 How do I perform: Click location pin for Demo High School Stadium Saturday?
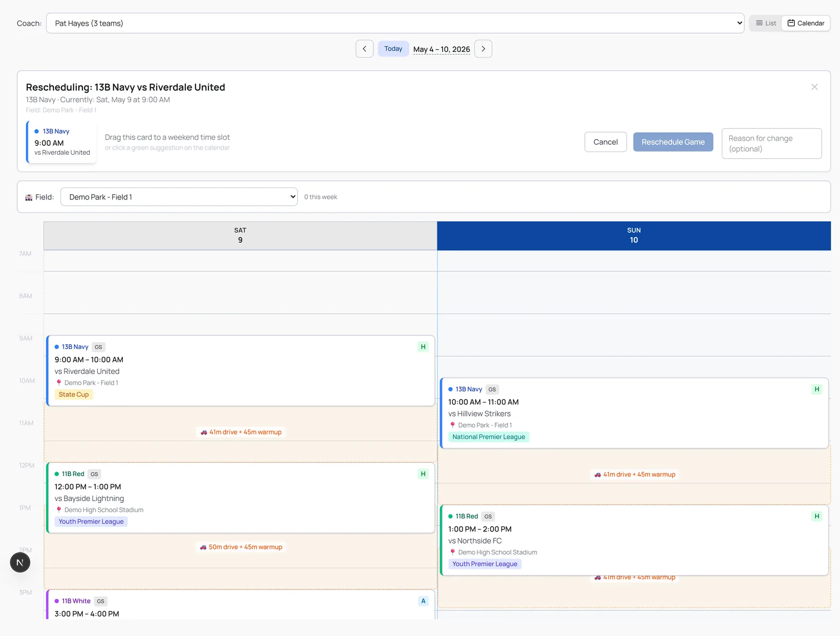59,510
